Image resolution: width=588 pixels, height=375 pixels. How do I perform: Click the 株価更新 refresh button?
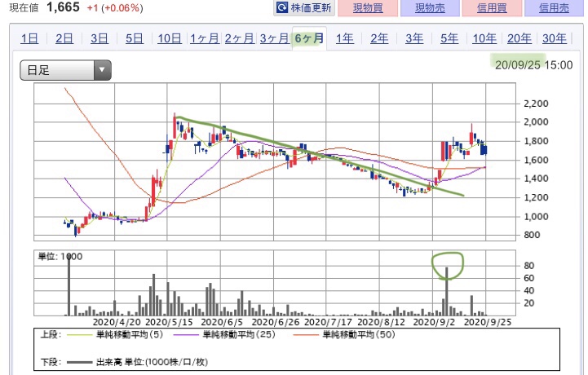click(x=304, y=7)
